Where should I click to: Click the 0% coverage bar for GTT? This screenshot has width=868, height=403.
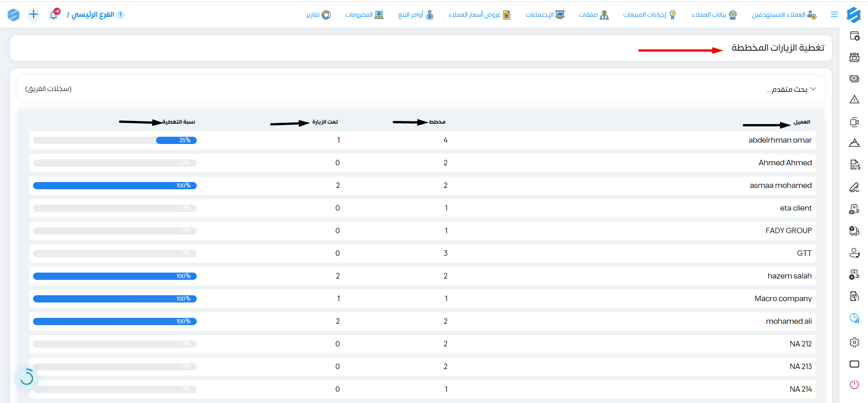pos(115,254)
